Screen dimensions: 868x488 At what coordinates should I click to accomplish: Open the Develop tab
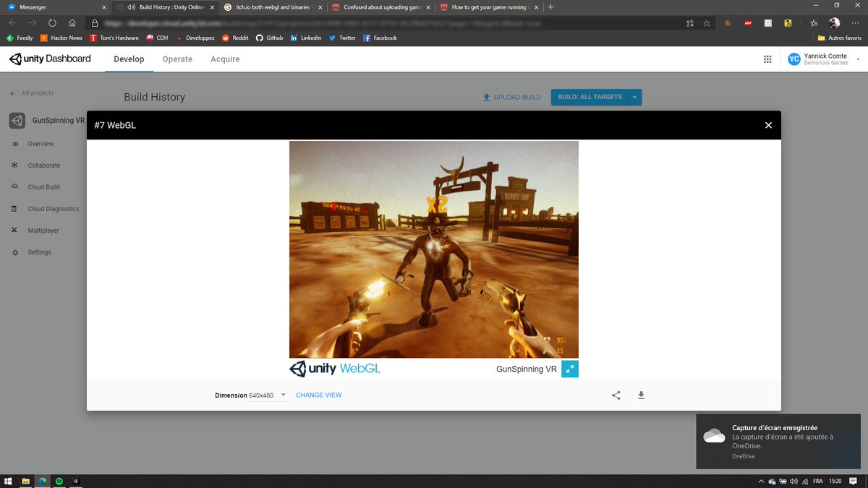(x=129, y=59)
